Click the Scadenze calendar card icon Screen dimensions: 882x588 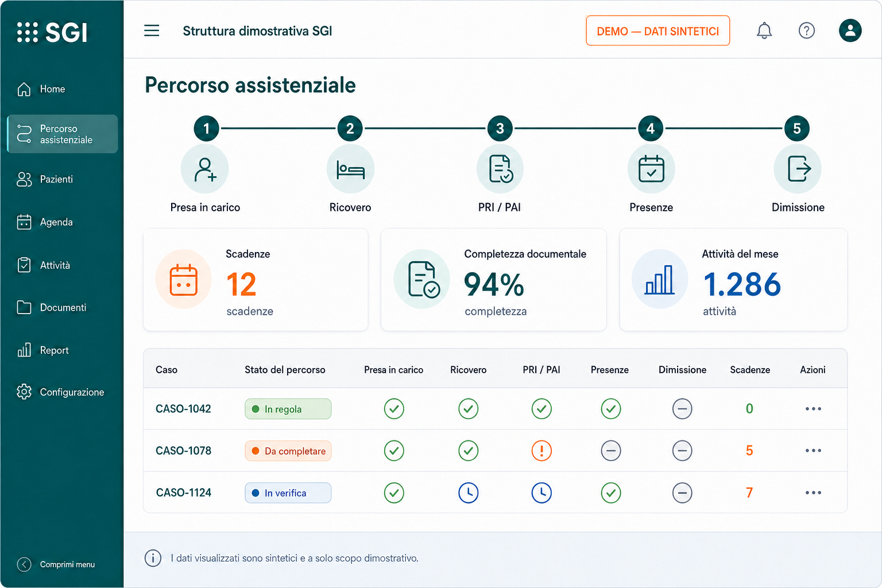pyautogui.click(x=184, y=280)
